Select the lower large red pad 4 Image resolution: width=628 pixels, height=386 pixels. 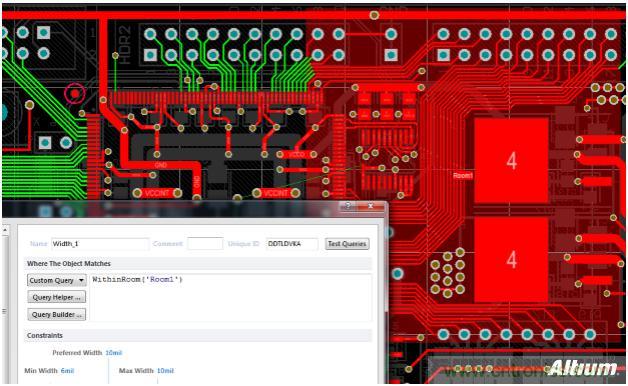point(511,259)
